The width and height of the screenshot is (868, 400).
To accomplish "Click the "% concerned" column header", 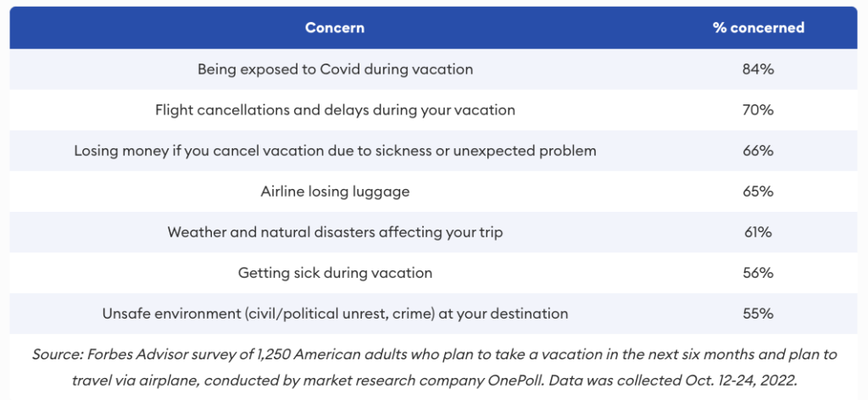I will coord(758,28).
